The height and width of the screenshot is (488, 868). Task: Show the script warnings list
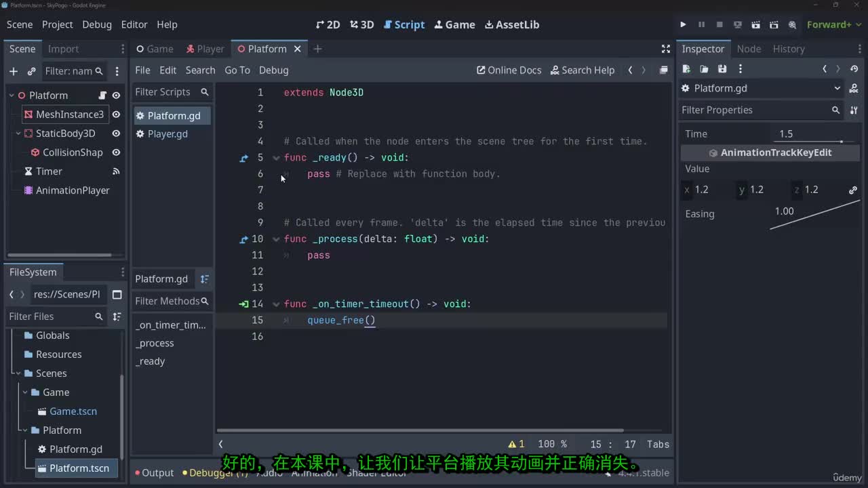[x=517, y=445]
